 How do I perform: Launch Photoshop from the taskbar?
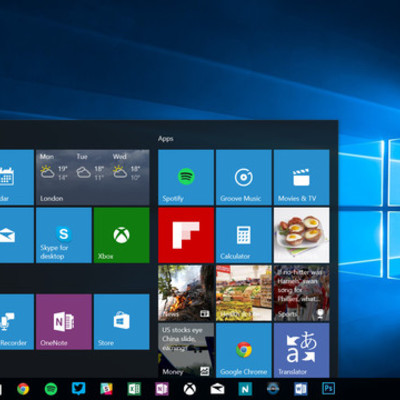point(328,389)
